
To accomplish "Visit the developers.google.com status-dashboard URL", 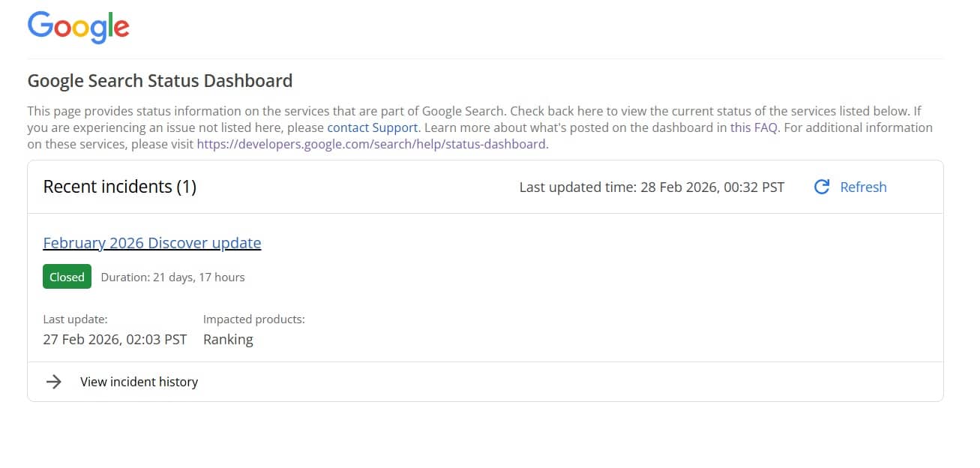I will 371,144.
